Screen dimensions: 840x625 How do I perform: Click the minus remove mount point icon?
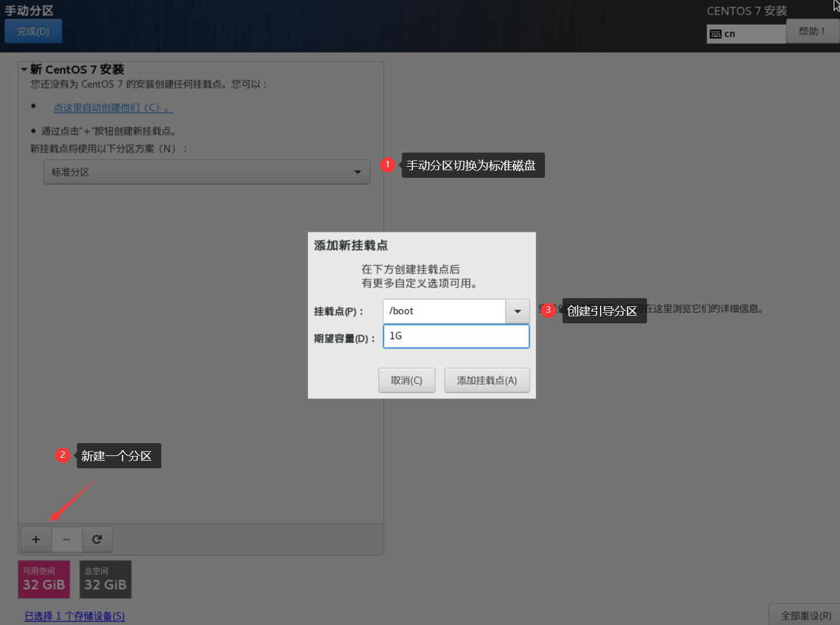pyautogui.click(x=67, y=539)
